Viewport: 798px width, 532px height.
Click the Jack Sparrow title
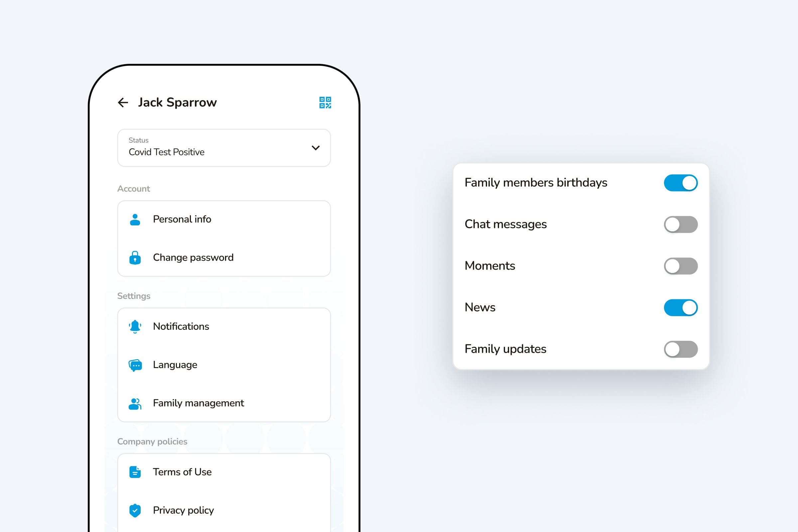point(177,102)
